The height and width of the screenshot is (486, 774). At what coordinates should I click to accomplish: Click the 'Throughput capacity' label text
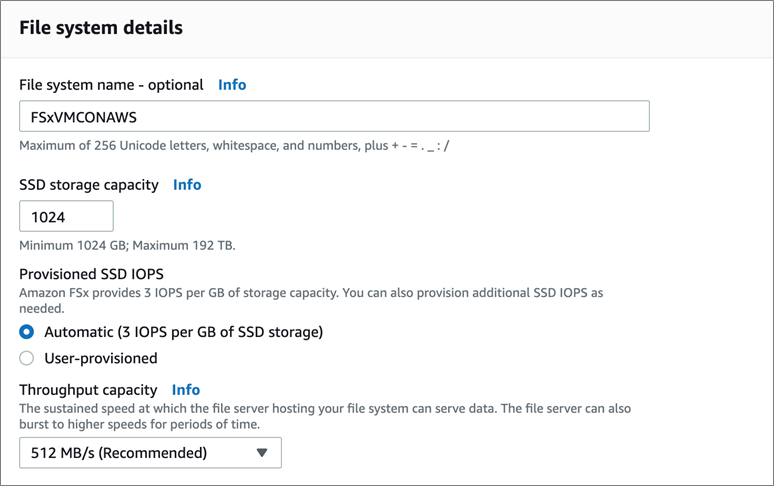[x=88, y=390]
